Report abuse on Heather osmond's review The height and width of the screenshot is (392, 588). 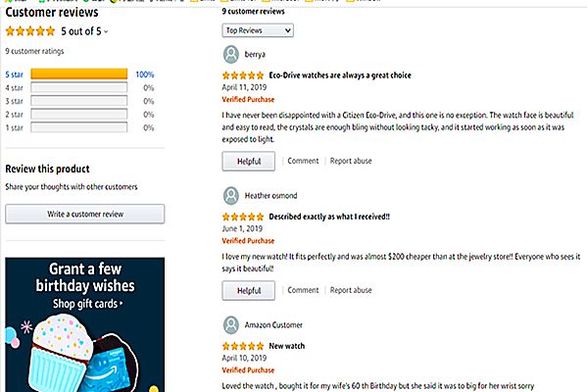(351, 290)
